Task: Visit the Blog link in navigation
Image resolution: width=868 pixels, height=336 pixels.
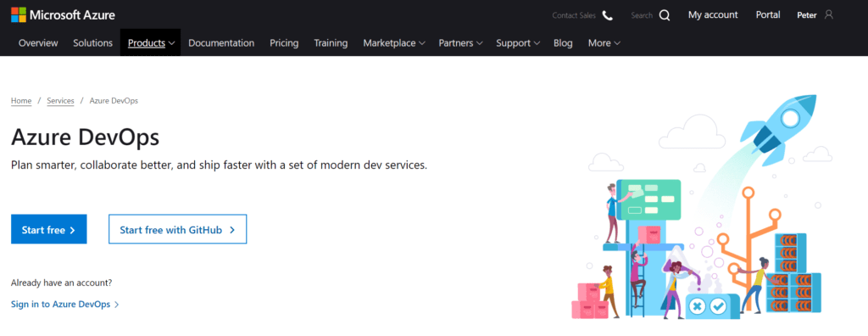Action: 563,42
